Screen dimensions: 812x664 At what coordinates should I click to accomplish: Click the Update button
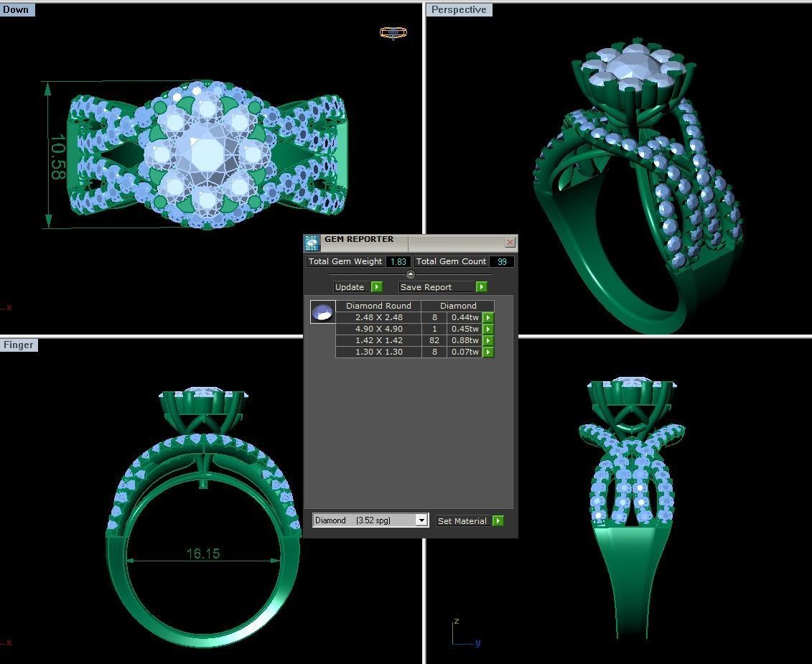(350, 286)
